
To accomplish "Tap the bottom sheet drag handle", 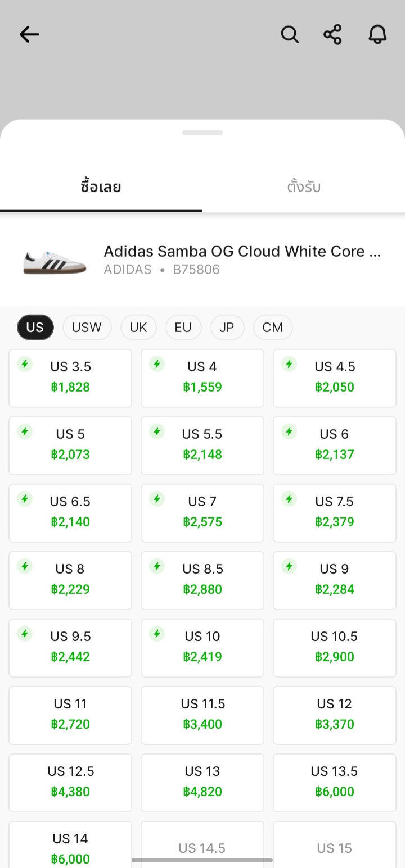I will point(202,133).
